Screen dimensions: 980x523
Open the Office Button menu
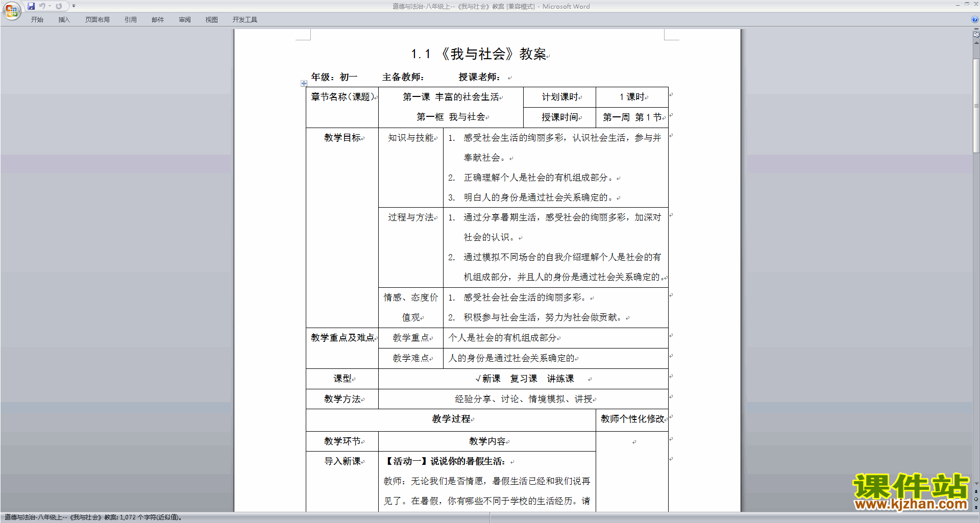click(x=11, y=10)
